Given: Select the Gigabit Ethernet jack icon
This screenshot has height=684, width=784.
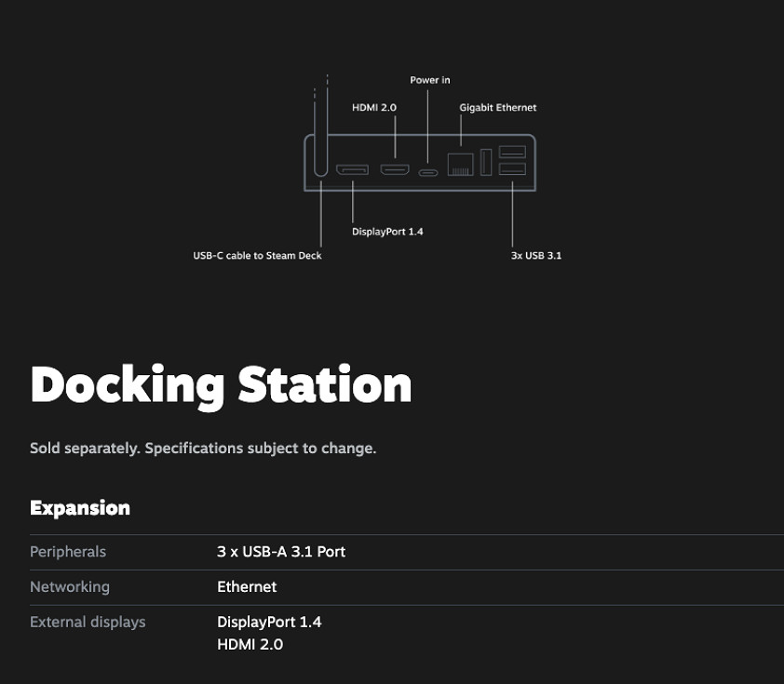Looking at the screenshot, I should tap(460, 164).
